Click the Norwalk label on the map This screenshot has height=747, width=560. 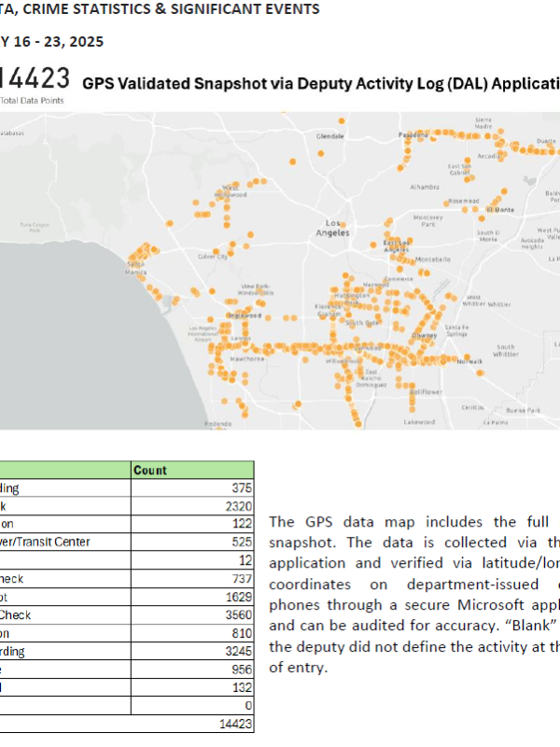click(469, 360)
